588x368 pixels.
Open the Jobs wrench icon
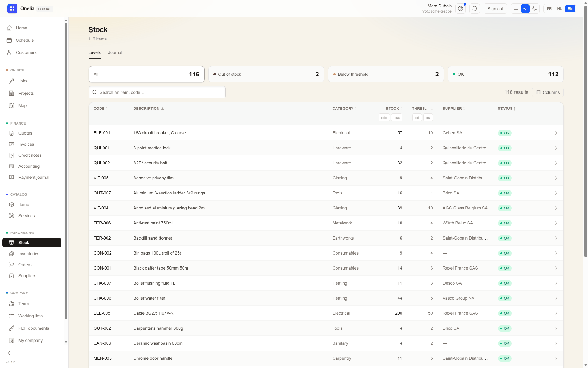point(12,81)
